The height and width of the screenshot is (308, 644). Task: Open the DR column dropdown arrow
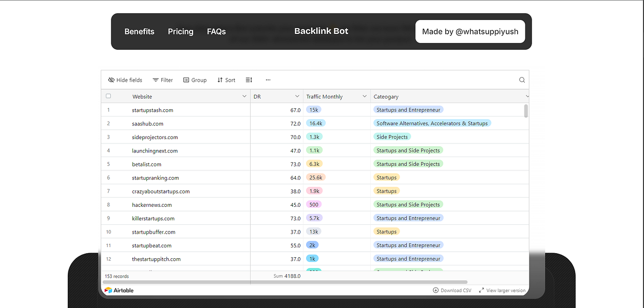[x=297, y=97]
